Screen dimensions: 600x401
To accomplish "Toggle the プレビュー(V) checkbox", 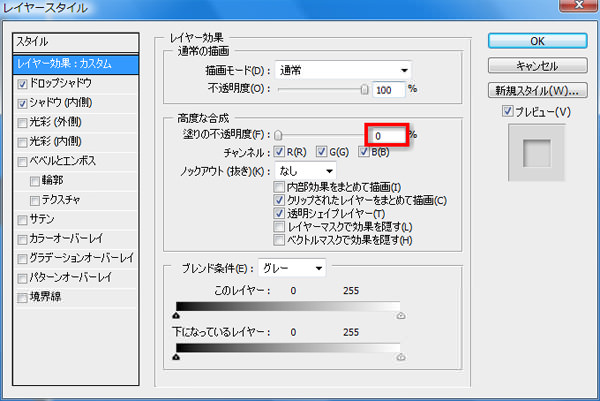I will (x=508, y=110).
